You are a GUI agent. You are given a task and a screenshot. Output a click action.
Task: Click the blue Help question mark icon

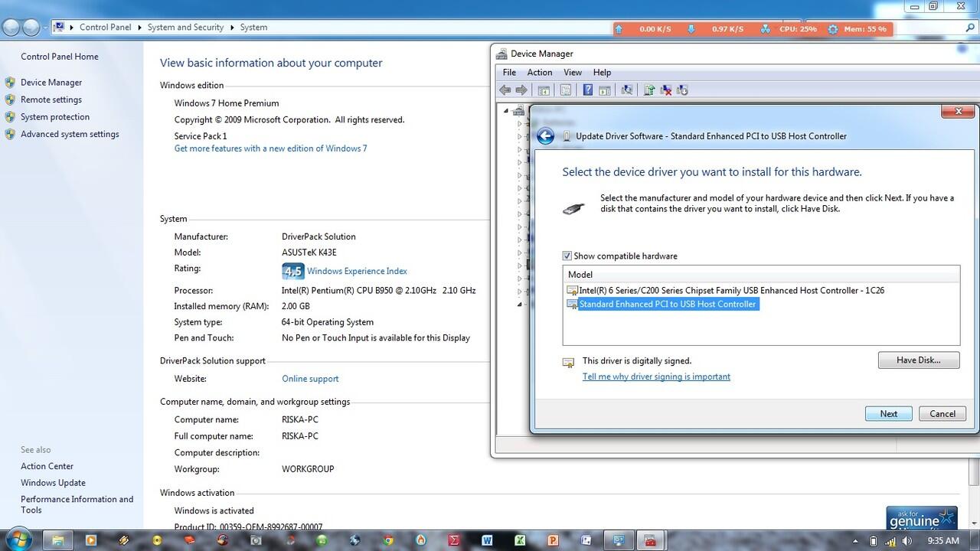[587, 90]
